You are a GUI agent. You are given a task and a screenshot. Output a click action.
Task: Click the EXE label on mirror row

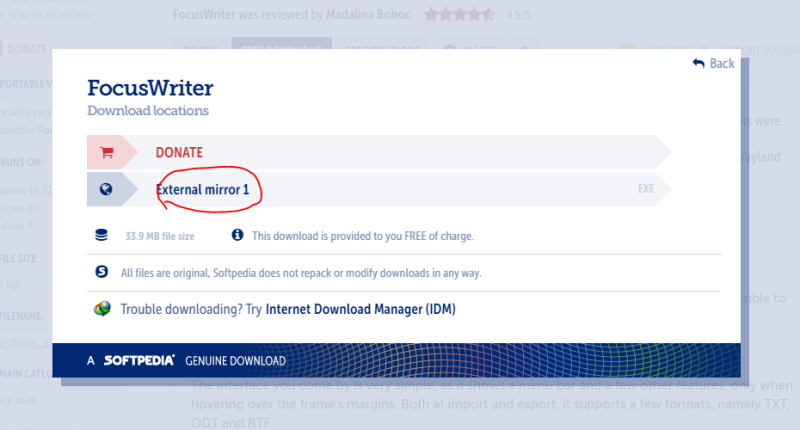(x=646, y=189)
